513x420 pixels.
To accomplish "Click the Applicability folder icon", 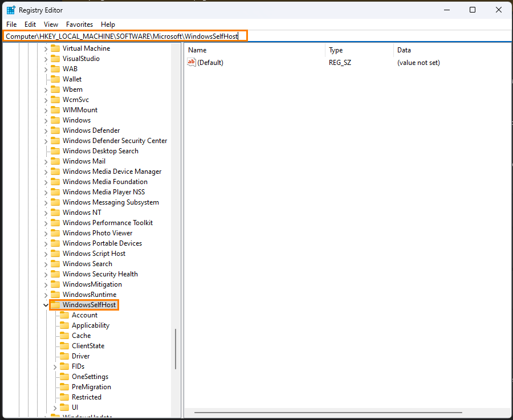I will [x=64, y=325].
